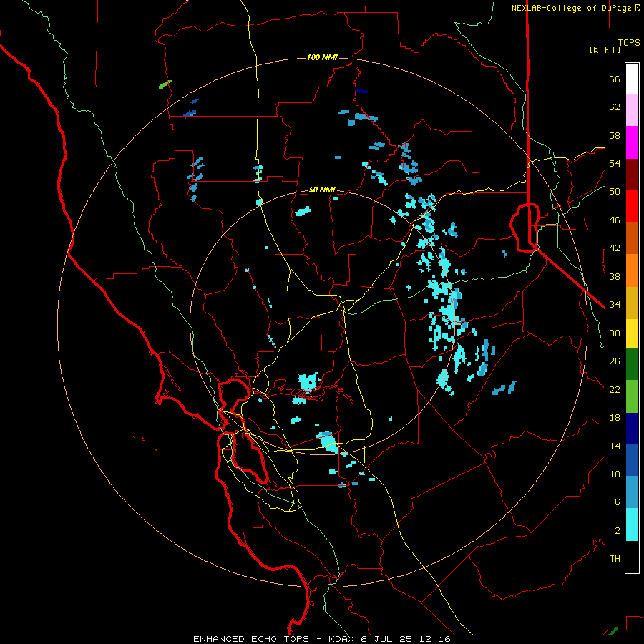Click the 34 legend value
The width and height of the screenshot is (644, 644).
(x=615, y=305)
